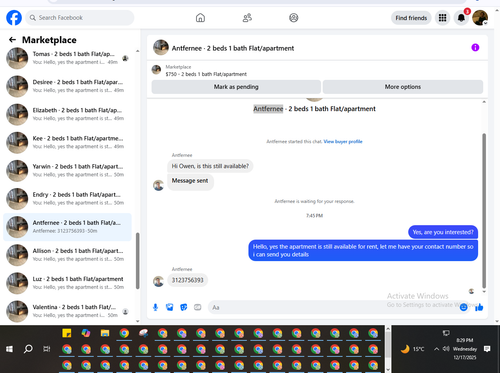Show hidden system tray icons

tap(436, 349)
